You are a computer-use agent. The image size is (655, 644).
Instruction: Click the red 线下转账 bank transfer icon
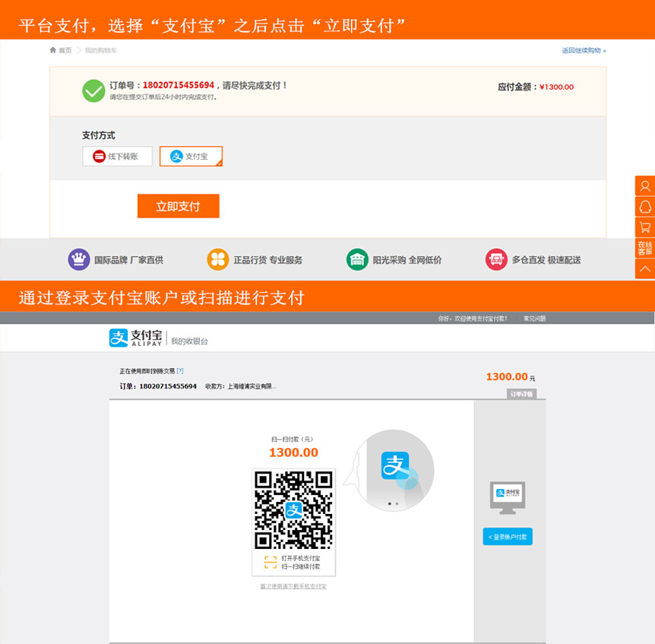click(x=99, y=157)
